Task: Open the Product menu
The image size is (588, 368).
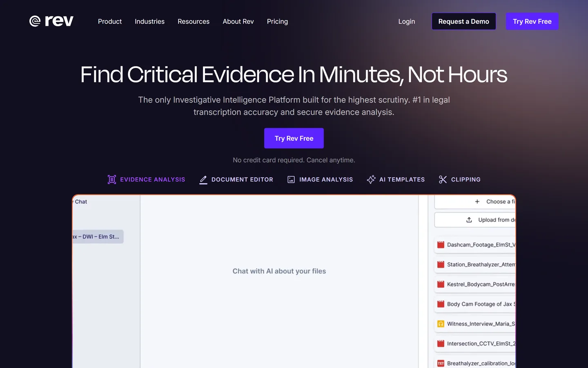Action: click(110, 21)
